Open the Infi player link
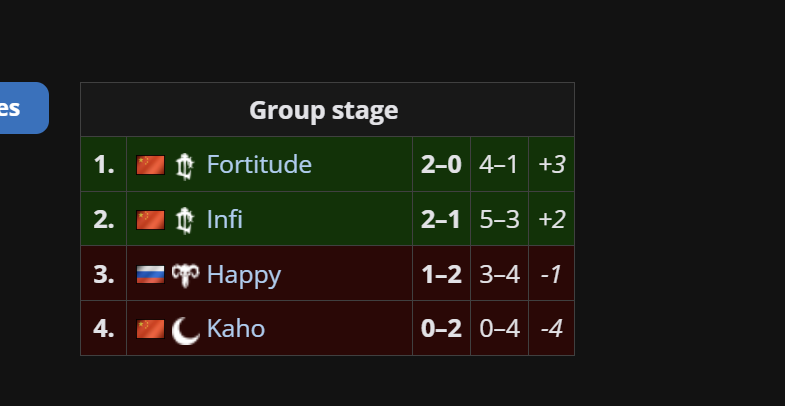785x406 pixels. click(x=224, y=219)
